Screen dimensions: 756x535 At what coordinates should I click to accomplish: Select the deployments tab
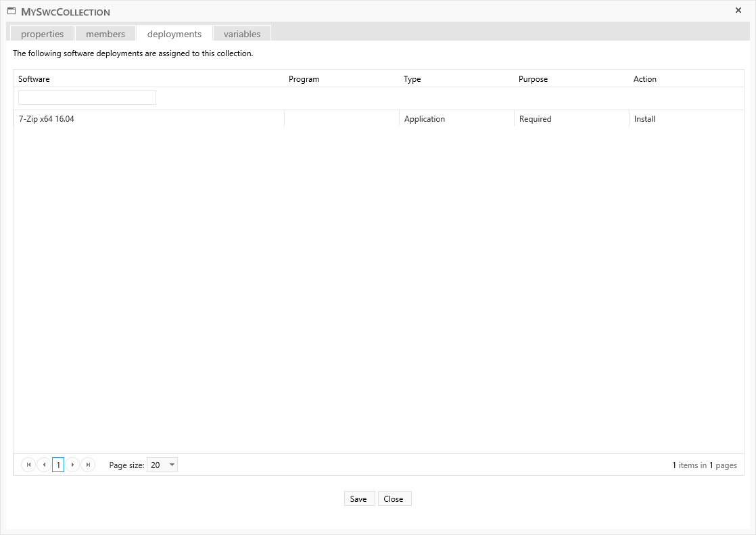pos(174,34)
